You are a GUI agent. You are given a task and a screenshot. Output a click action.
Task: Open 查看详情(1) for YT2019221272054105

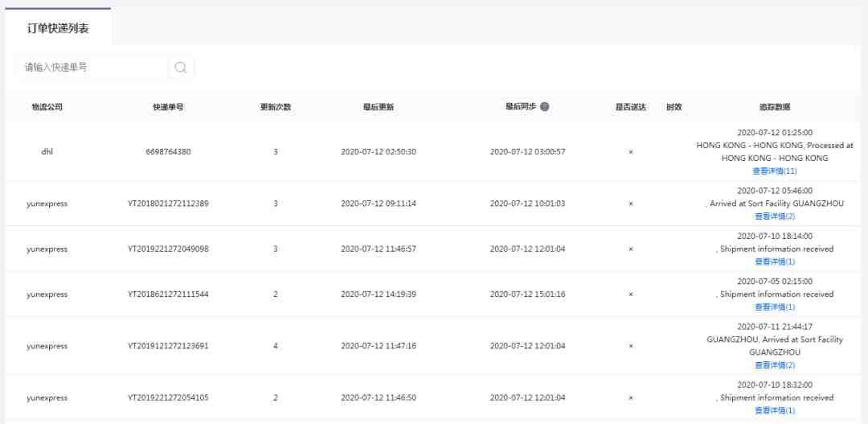pyautogui.click(x=775, y=410)
